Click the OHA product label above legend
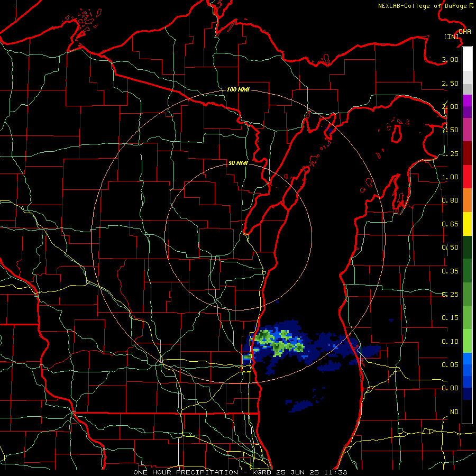 [x=465, y=32]
